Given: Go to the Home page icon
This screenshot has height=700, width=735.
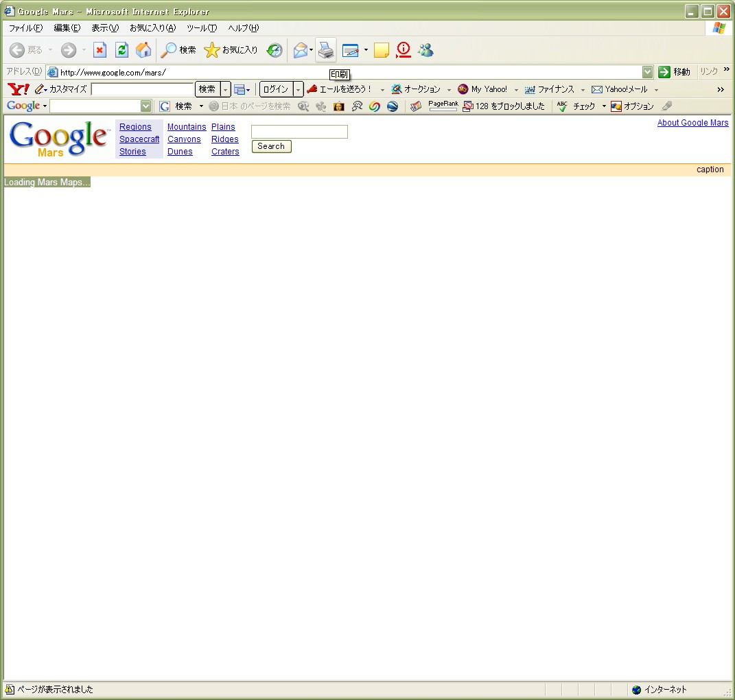Looking at the screenshot, I should [143, 49].
